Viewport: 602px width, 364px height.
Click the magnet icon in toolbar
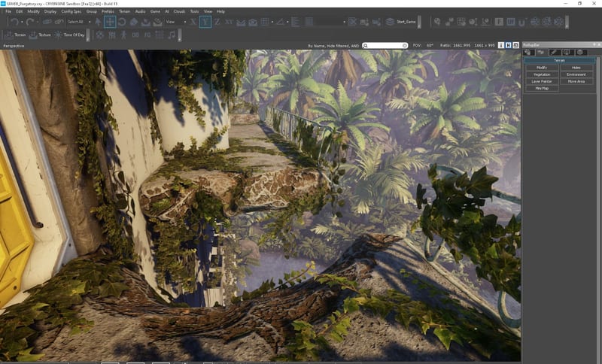(521, 23)
